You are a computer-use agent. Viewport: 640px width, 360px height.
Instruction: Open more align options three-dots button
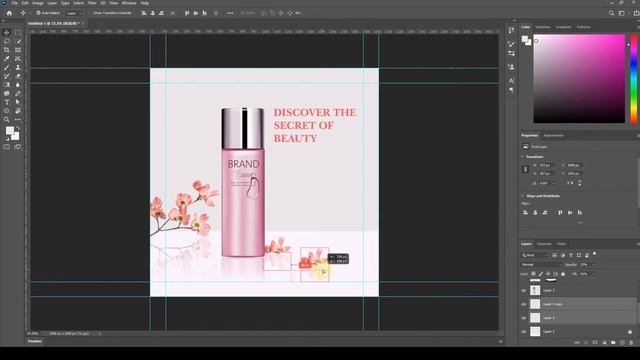click(230, 13)
